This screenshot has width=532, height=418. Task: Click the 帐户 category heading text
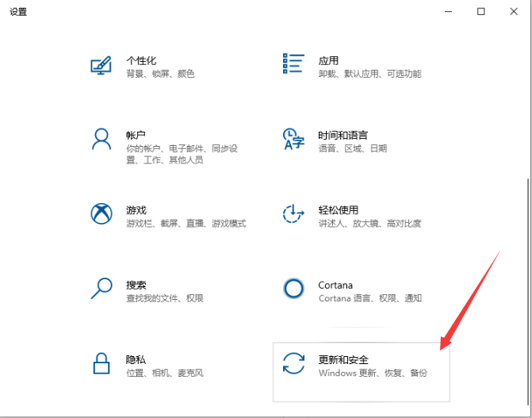[x=136, y=135]
